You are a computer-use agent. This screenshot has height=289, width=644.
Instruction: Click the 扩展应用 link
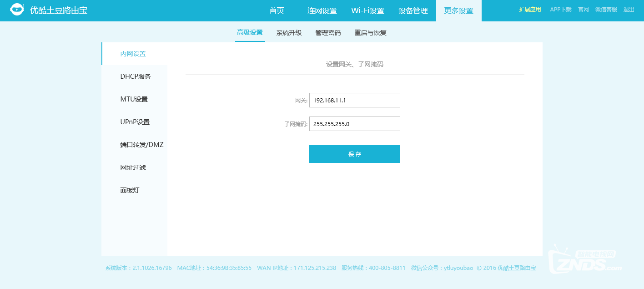coord(529,9)
